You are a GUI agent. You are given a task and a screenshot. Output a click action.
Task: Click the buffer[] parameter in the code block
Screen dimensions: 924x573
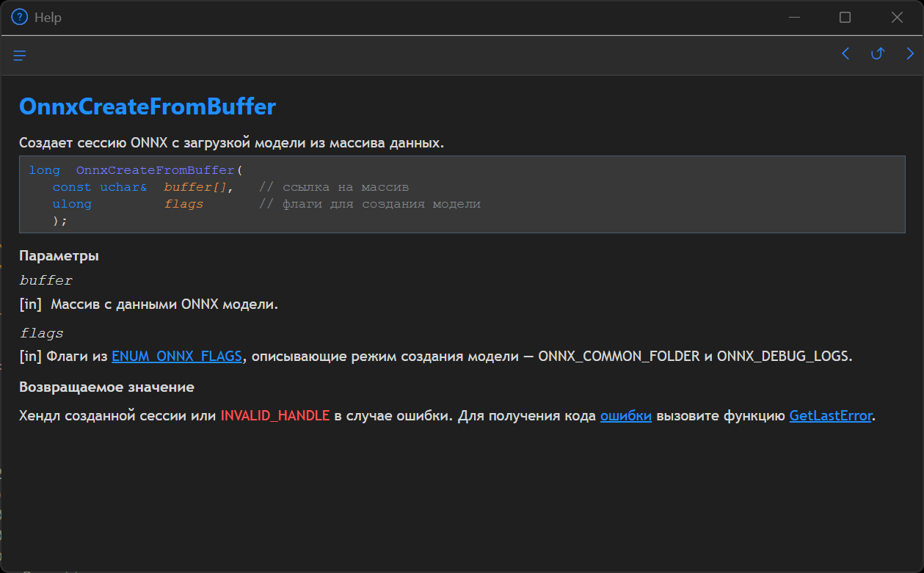click(x=198, y=187)
